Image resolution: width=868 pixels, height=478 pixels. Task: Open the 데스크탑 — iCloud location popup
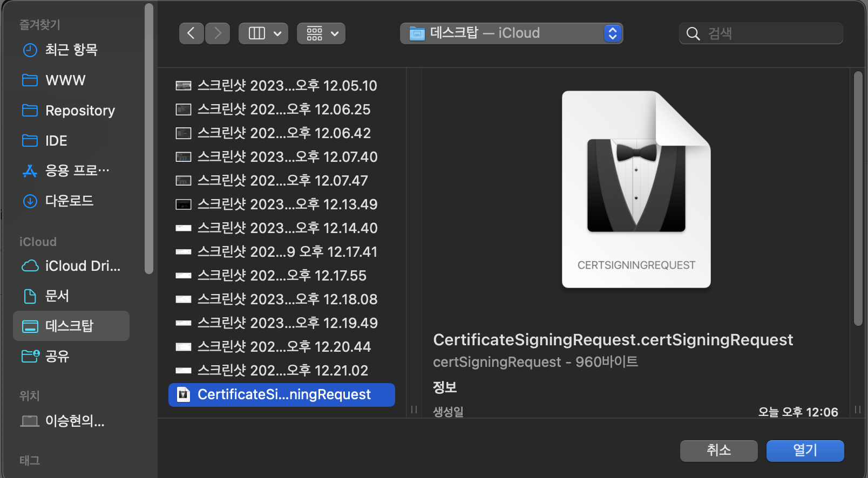point(511,33)
